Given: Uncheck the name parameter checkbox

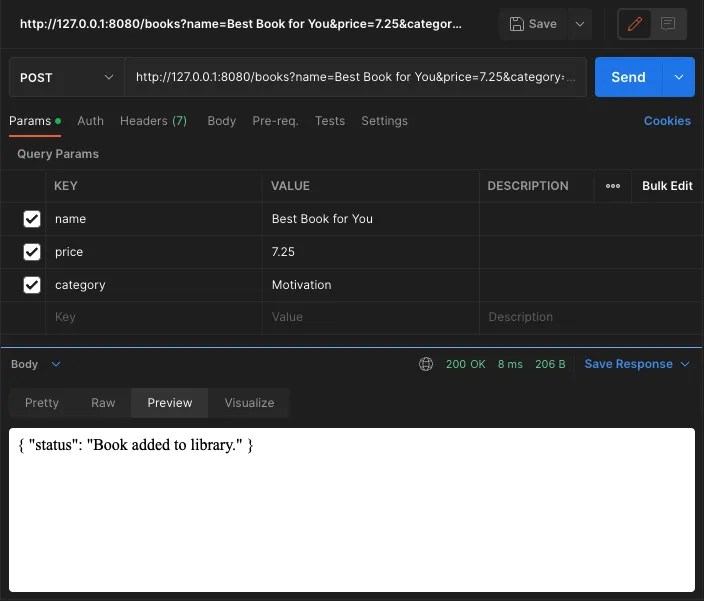Looking at the screenshot, I should (x=32, y=219).
